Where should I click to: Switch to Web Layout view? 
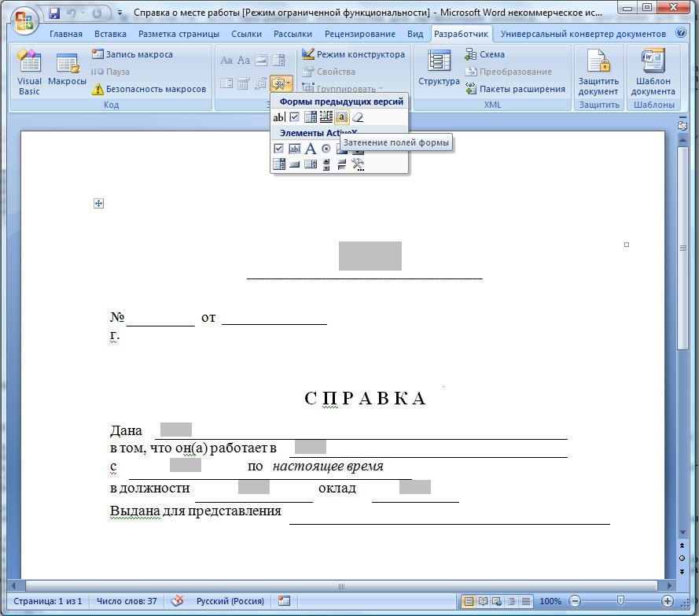pos(498,601)
